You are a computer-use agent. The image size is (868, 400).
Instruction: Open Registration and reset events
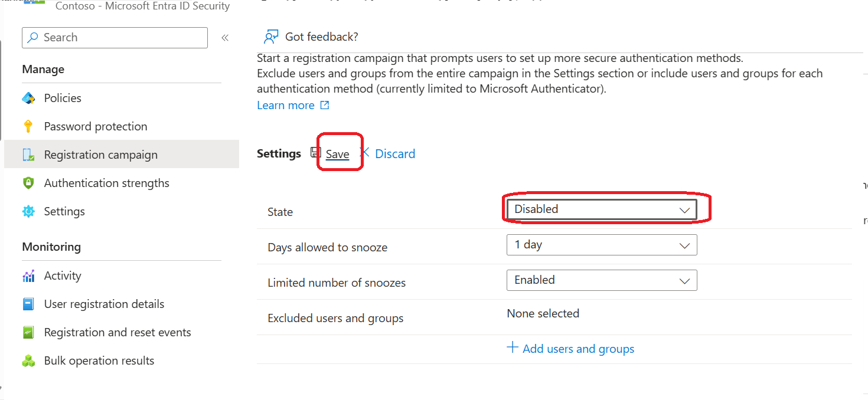click(118, 332)
